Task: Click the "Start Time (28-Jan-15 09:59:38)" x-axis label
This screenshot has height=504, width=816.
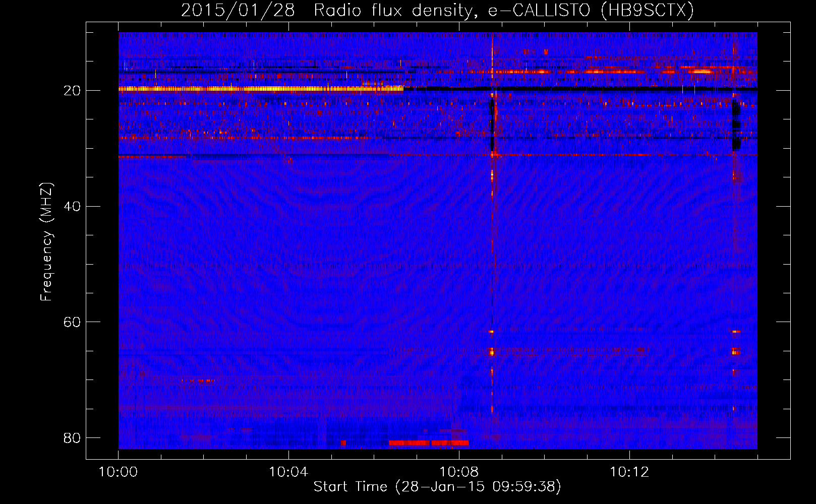Action: (x=437, y=487)
